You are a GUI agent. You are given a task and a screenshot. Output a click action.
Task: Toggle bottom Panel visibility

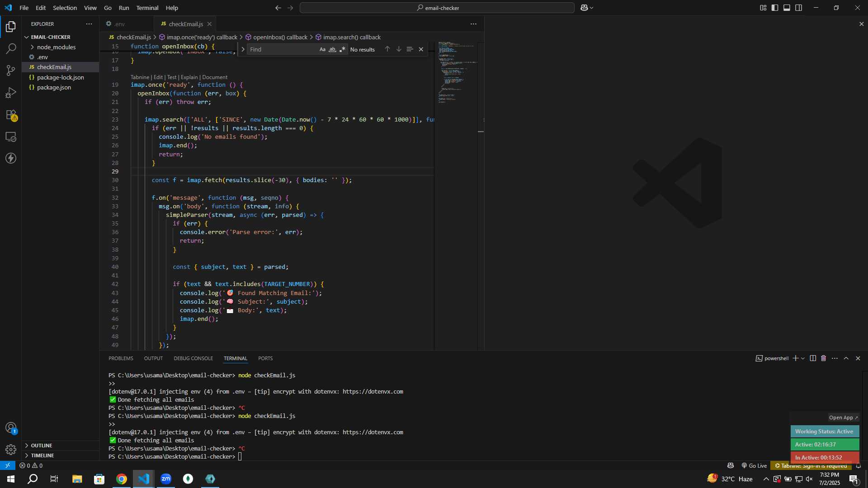[787, 8]
